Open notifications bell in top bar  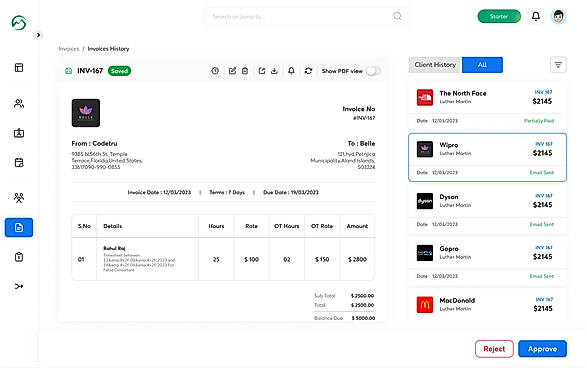coord(536,16)
